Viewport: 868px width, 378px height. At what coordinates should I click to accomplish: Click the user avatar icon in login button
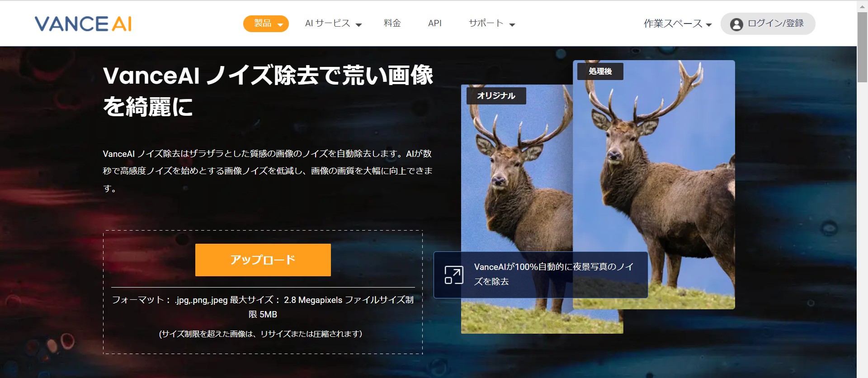click(x=736, y=24)
